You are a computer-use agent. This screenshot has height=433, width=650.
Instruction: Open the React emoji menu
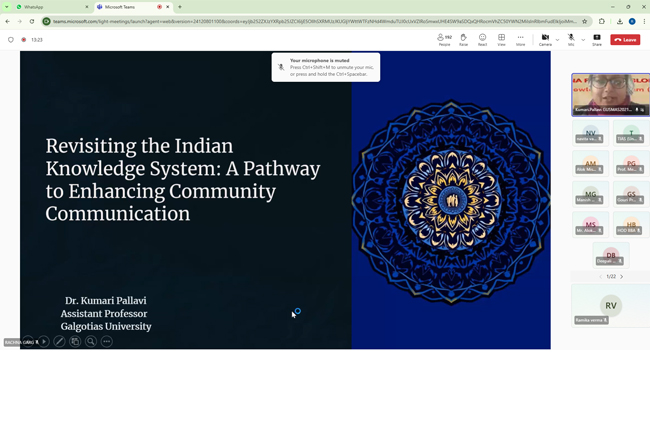[482, 40]
